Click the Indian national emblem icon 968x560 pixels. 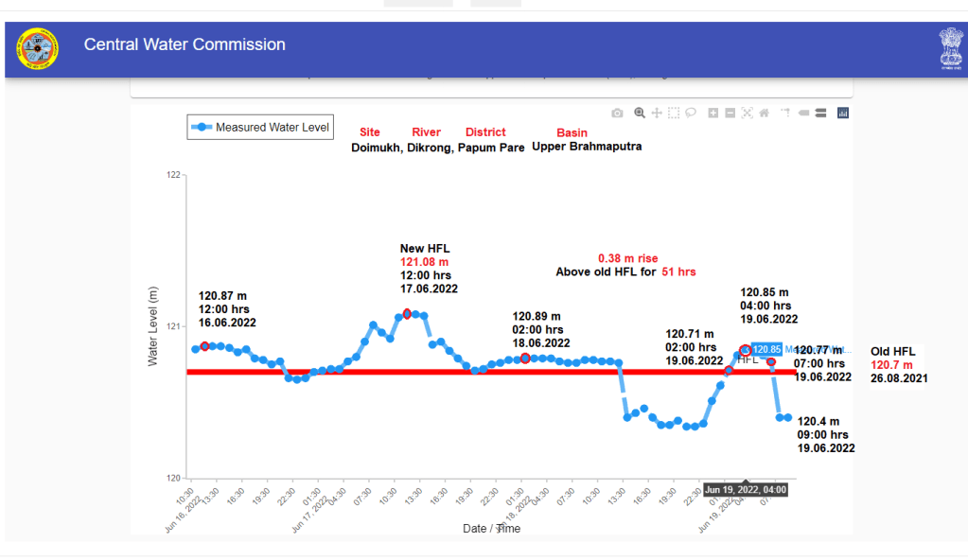[x=950, y=47]
